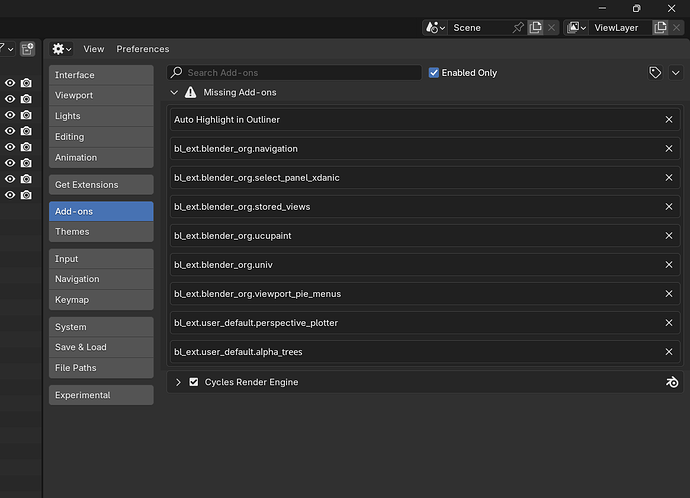Minimize the Blender window
Viewport: 690px width, 498px height.
tap(602, 8)
